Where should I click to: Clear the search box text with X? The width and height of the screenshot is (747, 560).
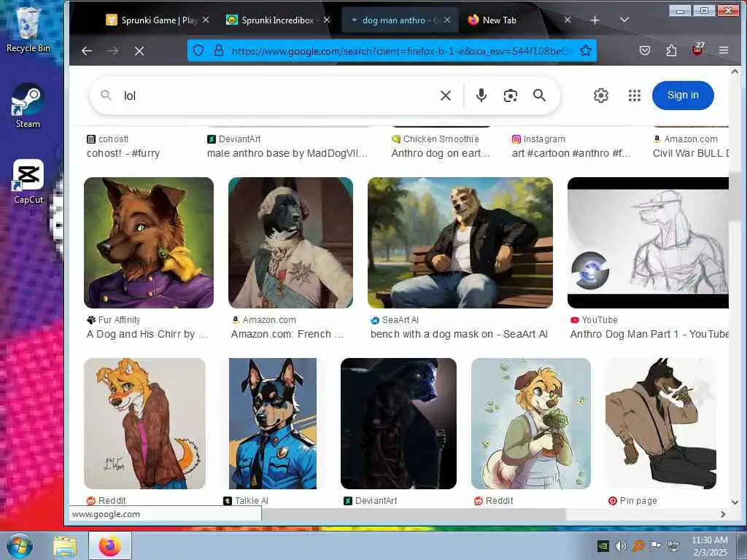(x=446, y=96)
